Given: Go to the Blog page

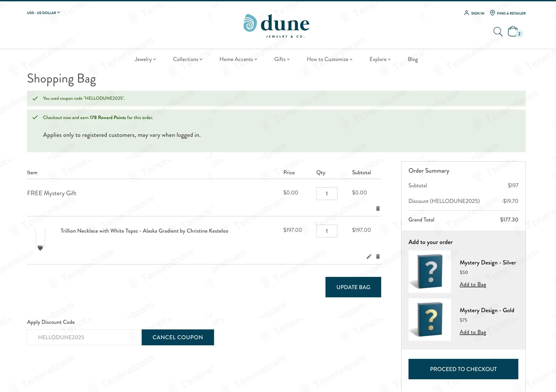Looking at the screenshot, I should [x=413, y=59].
